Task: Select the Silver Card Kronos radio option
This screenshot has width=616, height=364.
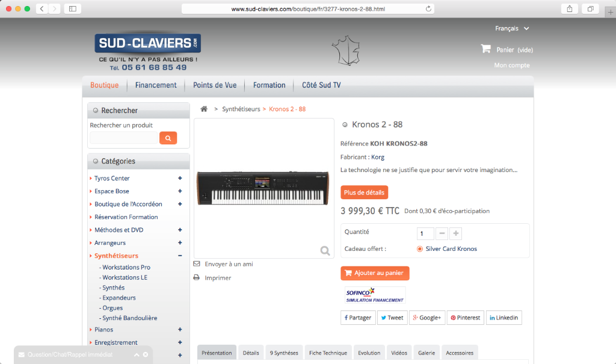Action: (x=419, y=249)
